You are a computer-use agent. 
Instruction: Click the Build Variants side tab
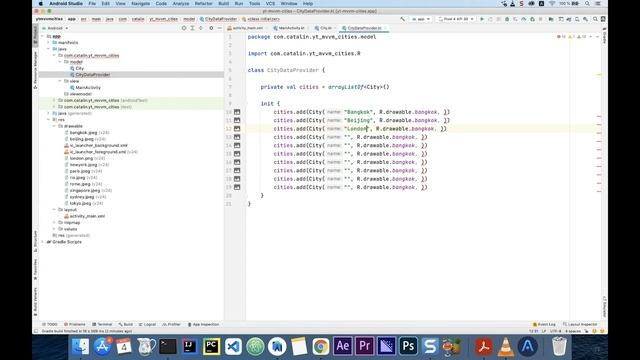(36, 302)
